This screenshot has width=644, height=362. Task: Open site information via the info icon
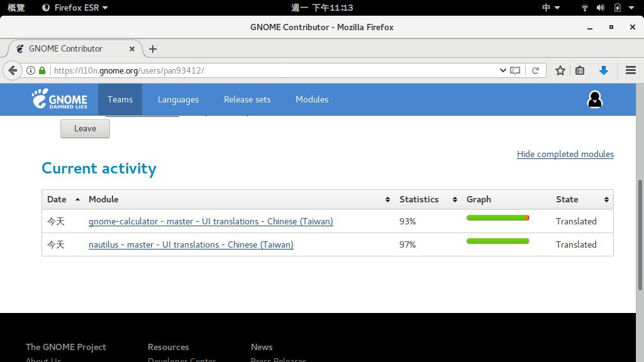point(31,70)
